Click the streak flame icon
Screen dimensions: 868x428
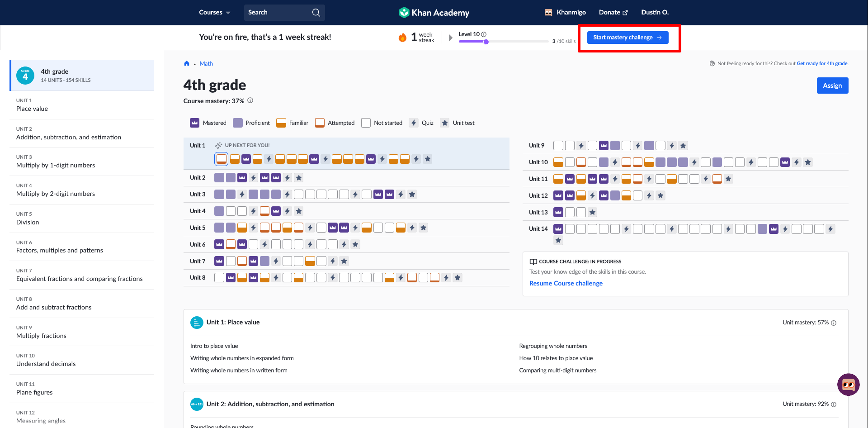click(x=402, y=37)
